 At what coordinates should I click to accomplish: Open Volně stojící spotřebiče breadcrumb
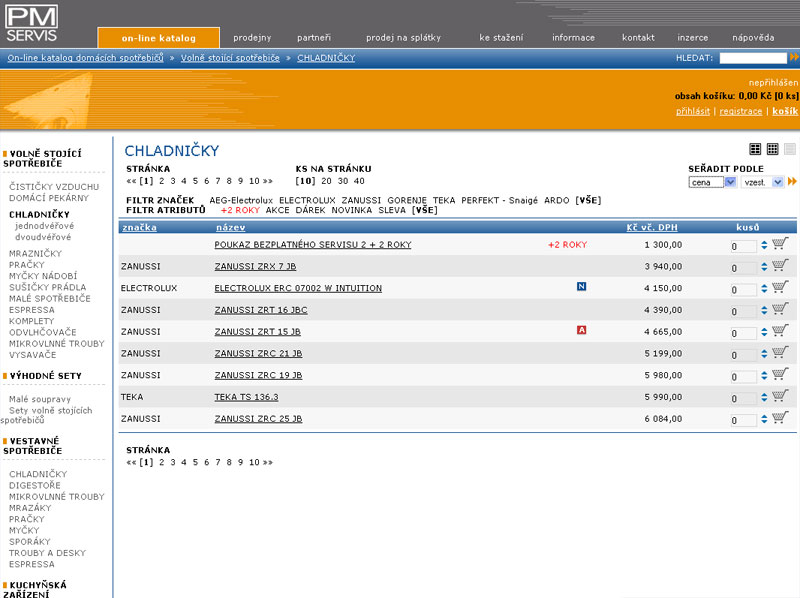pyautogui.click(x=230, y=58)
